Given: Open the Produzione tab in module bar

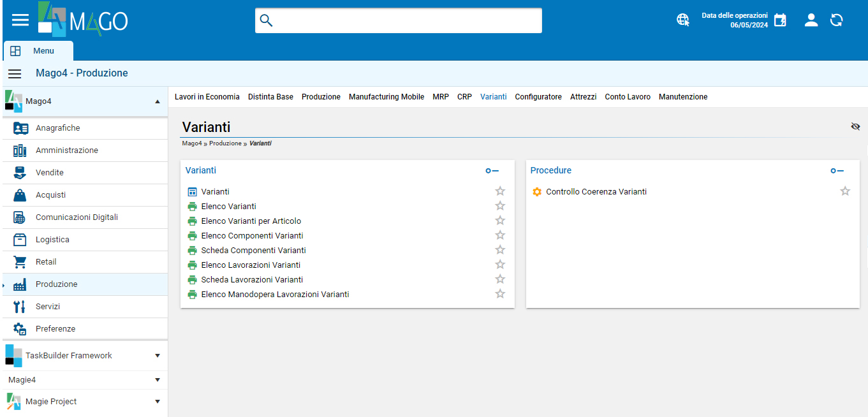Looking at the screenshot, I should (x=321, y=97).
